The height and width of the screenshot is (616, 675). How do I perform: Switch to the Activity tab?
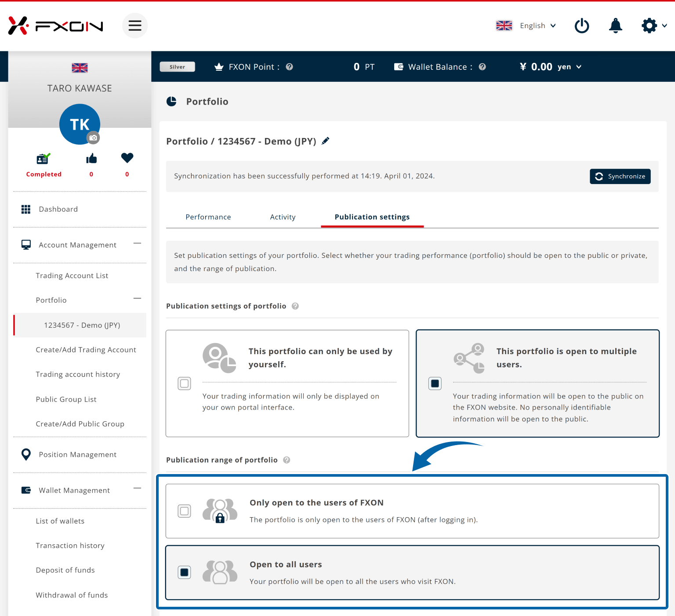[x=283, y=217]
